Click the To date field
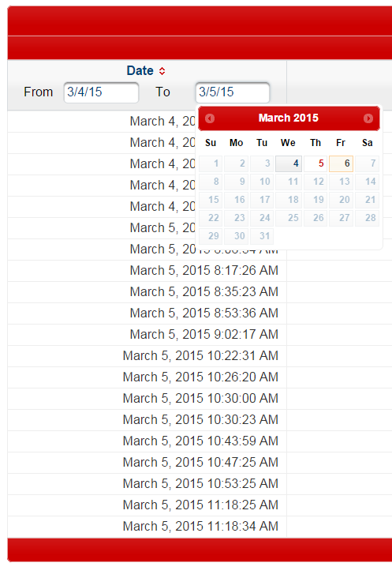 [233, 92]
